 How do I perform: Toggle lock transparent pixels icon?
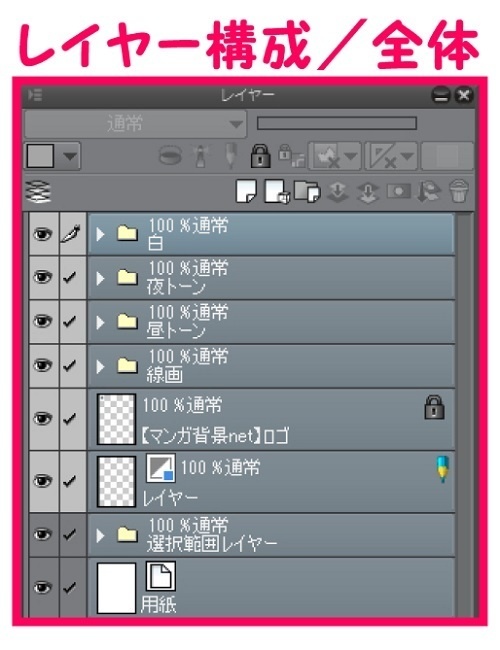click(291, 155)
